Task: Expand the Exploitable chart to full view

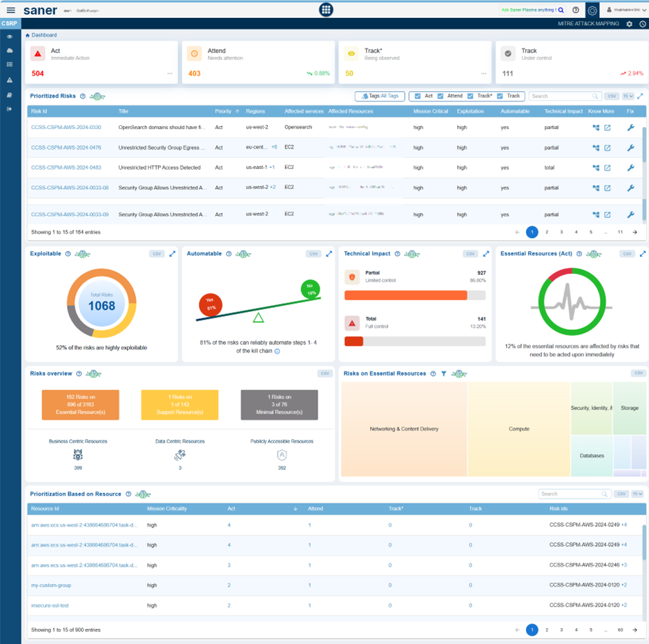Action: (172, 254)
